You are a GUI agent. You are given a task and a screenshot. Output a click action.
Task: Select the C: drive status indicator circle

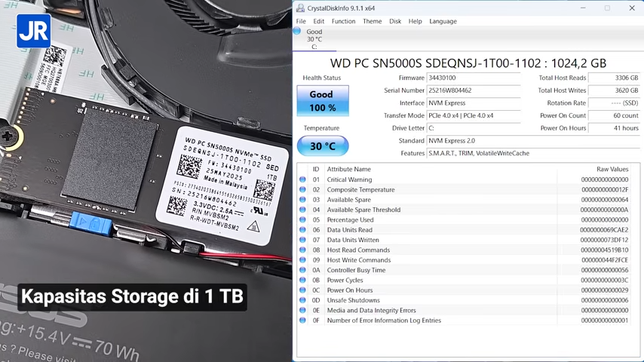[x=297, y=31]
